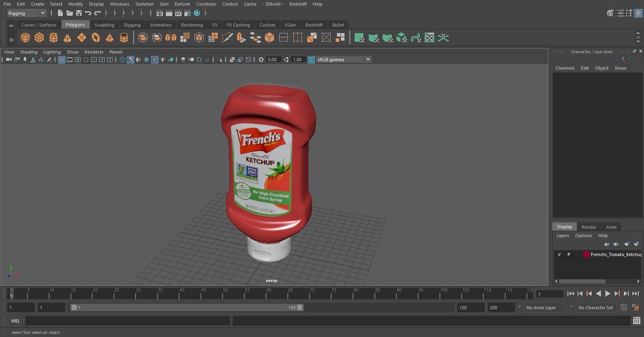
Task: Open Options menu in layer editor
Action: tap(583, 236)
